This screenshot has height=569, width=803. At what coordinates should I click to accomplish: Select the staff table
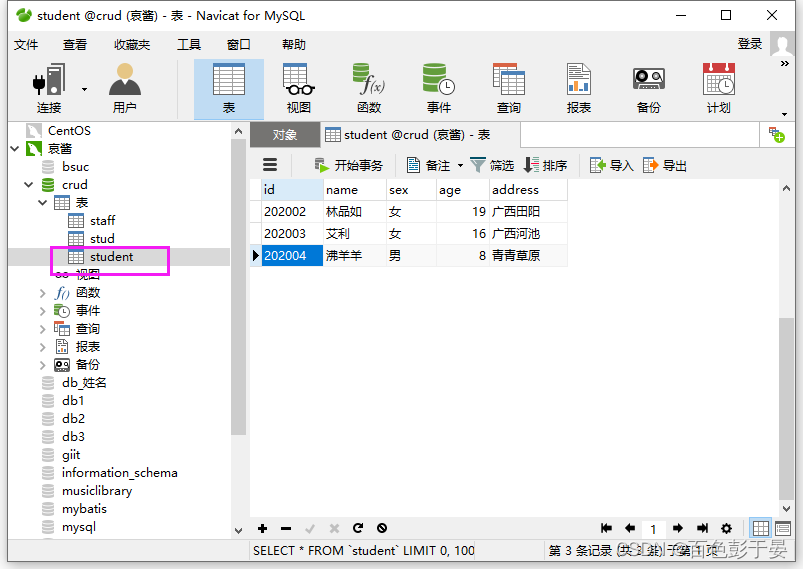[102, 221]
